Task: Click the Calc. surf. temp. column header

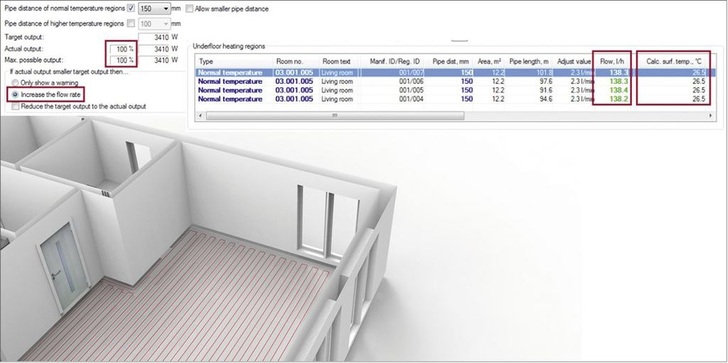Action: click(x=676, y=61)
